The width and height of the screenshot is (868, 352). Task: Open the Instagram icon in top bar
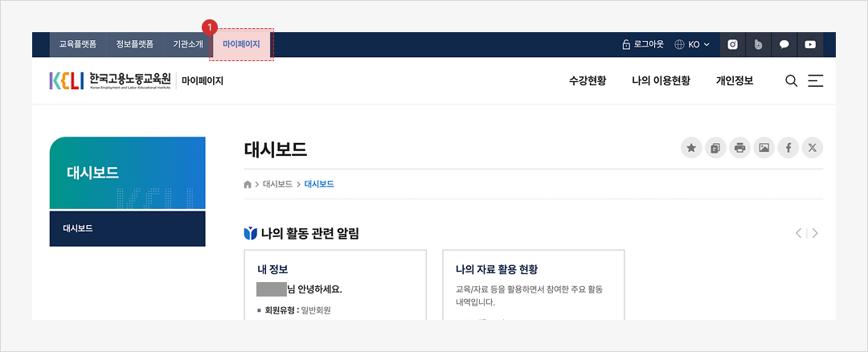pyautogui.click(x=732, y=45)
